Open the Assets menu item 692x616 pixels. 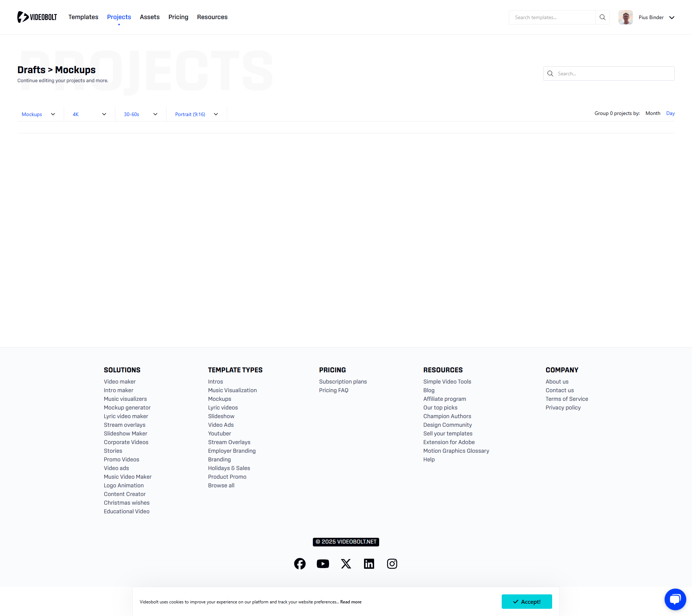[150, 17]
